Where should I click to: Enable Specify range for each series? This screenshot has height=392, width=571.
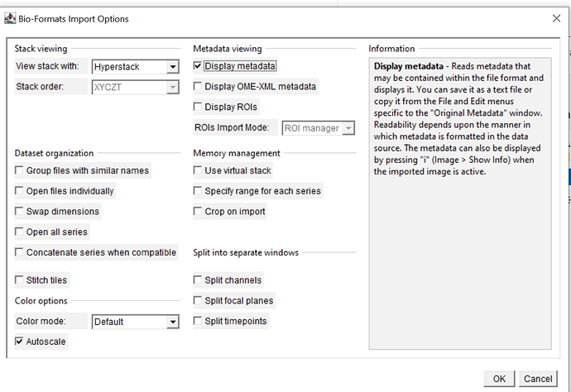(198, 191)
